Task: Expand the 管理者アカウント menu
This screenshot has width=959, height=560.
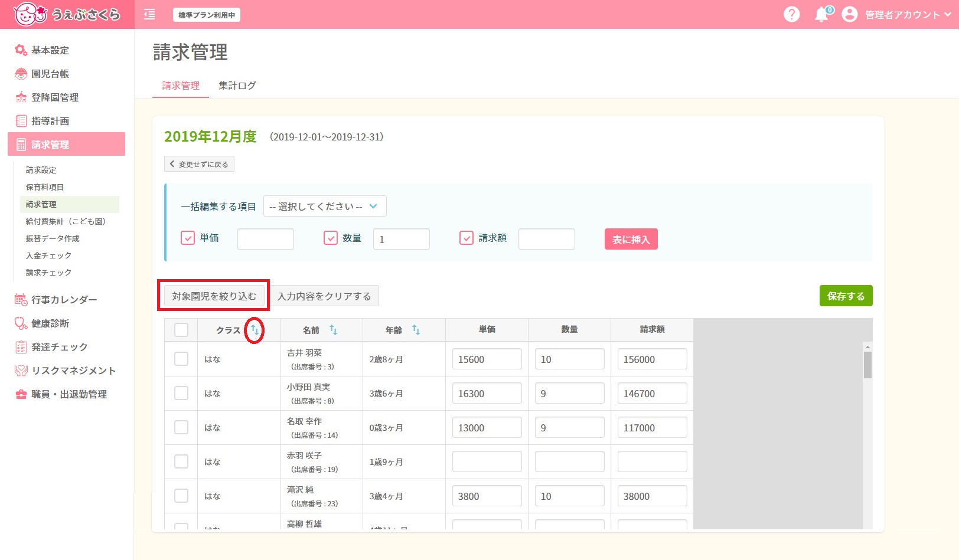Action: (908, 15)
